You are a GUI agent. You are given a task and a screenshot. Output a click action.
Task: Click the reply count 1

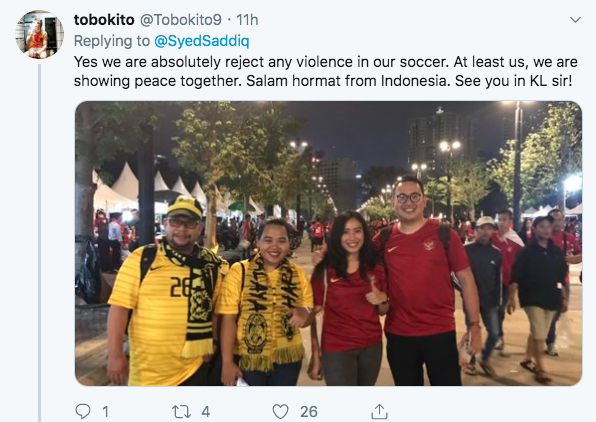pyautogui.click(x=105, y=412)
